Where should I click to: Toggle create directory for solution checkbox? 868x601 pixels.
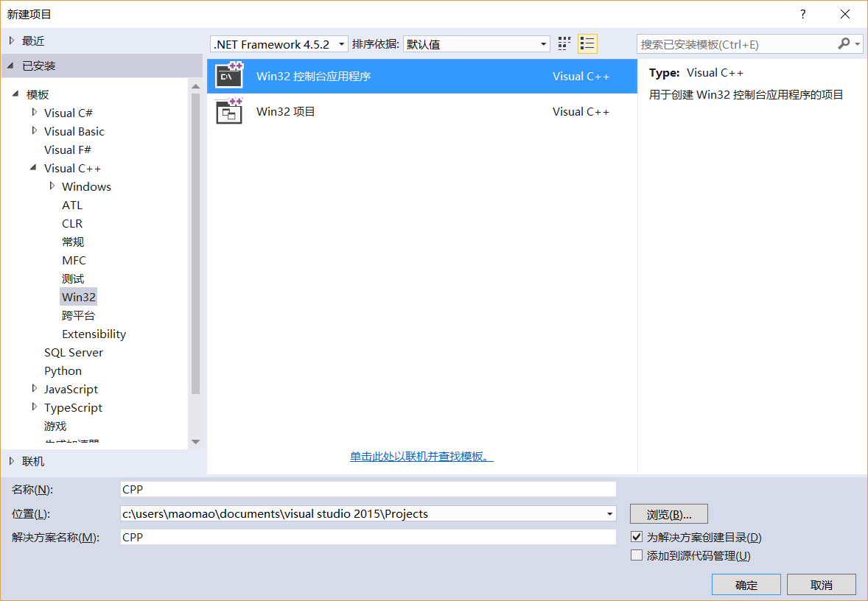pos(637,537)
